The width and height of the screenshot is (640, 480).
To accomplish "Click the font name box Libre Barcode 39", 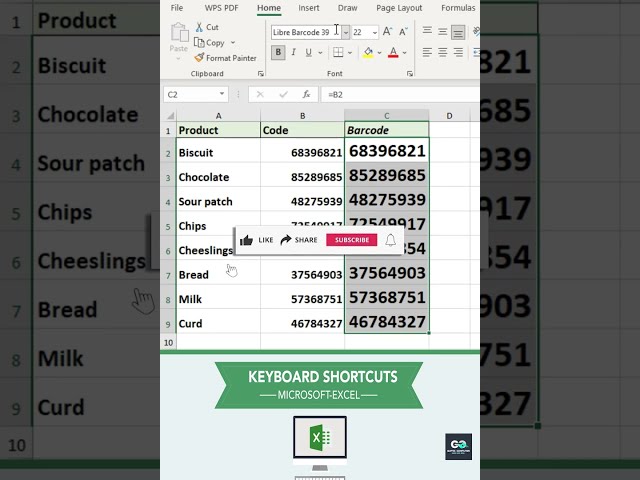I will coord(307,32).
